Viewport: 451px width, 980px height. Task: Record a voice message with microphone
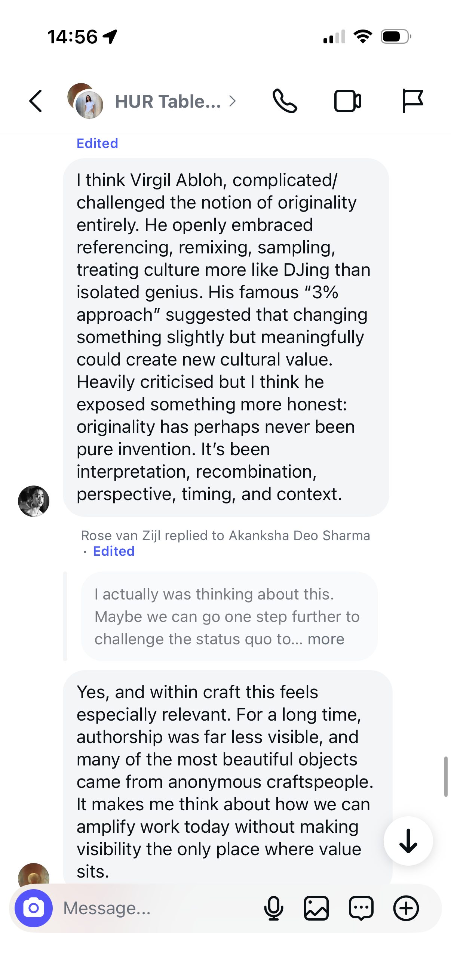(274, 908)
